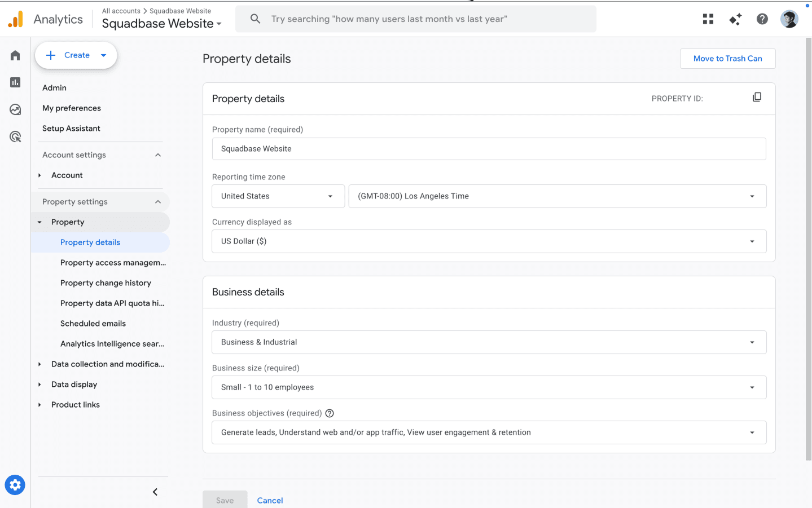Select the Advertising icon in the sidebar
Viewport: 812px width, 508px height.
[15, 136]
